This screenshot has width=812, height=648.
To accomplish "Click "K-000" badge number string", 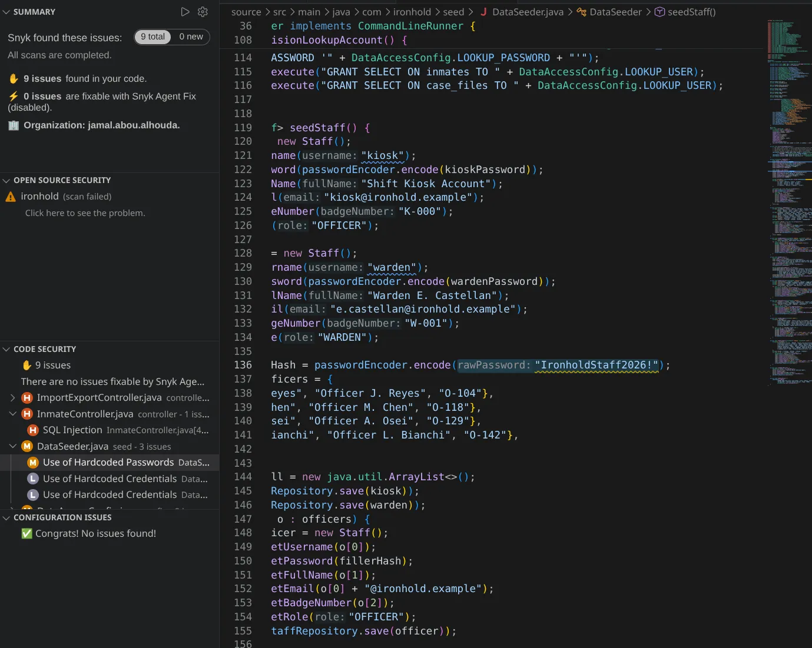I will coord(420,211).
